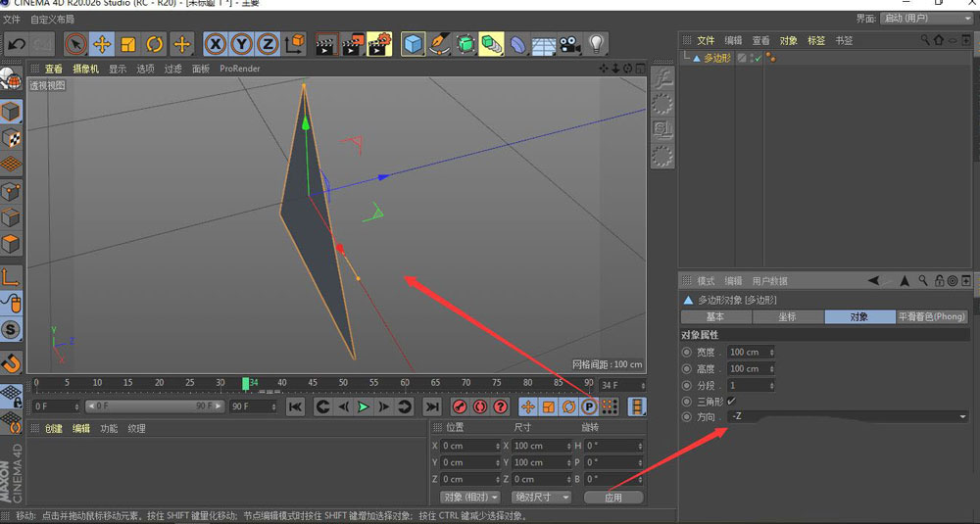Open the 对象 (相对) dropdown
Screen dimensions: 980x524
pyautogui.click(x=471, y=498)
